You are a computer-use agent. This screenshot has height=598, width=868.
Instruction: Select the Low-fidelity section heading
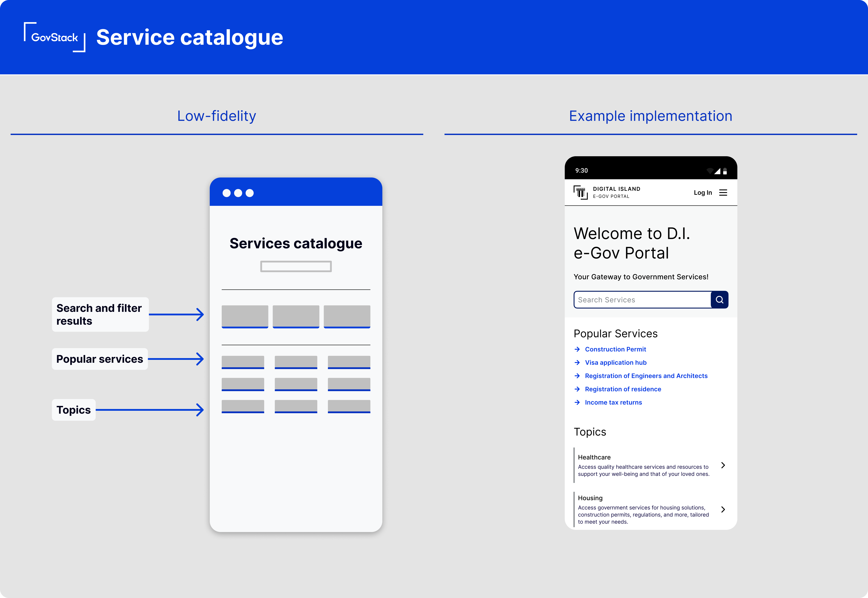[x=217, y=116]
